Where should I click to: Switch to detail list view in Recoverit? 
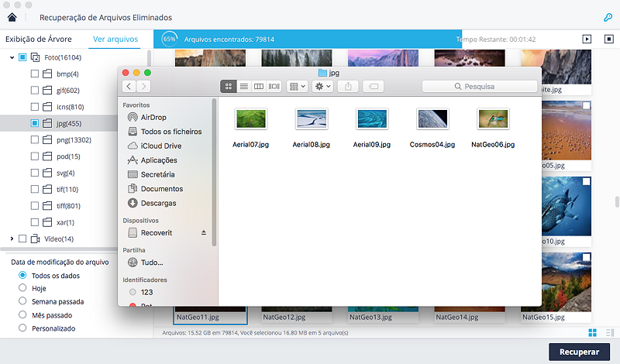[609, 333]
